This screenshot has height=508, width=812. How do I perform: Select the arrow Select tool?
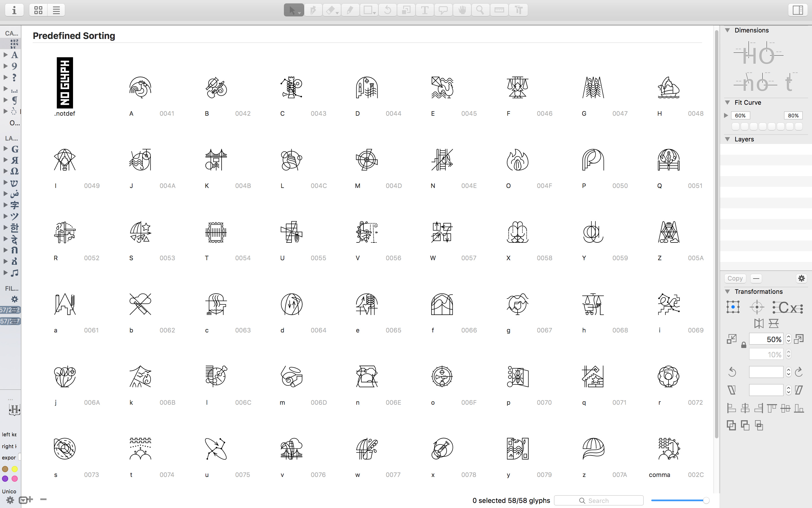(x=294, y=10)
